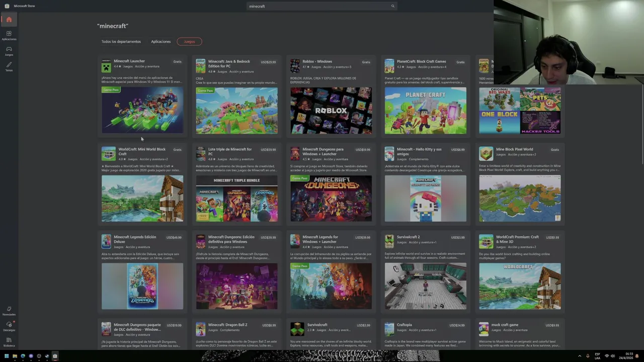
Task: Click the One Block Bed Wars collage thumbnail
Action: pyautogui.click(x=520, y=111)
